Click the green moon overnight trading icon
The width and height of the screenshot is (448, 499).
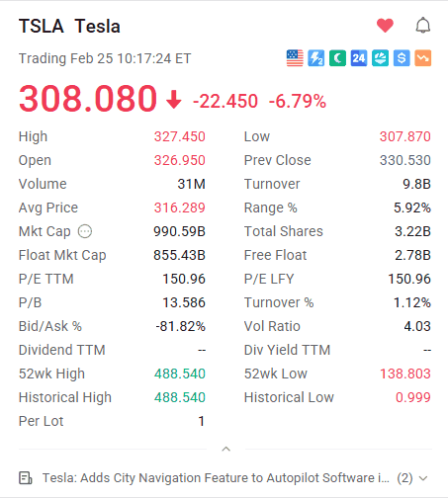(x=337, y=58)
